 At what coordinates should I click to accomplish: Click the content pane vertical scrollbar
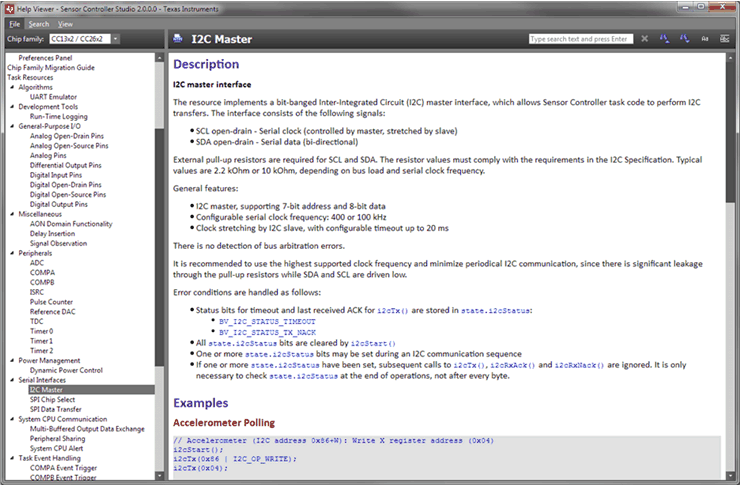tap(730, 266)
